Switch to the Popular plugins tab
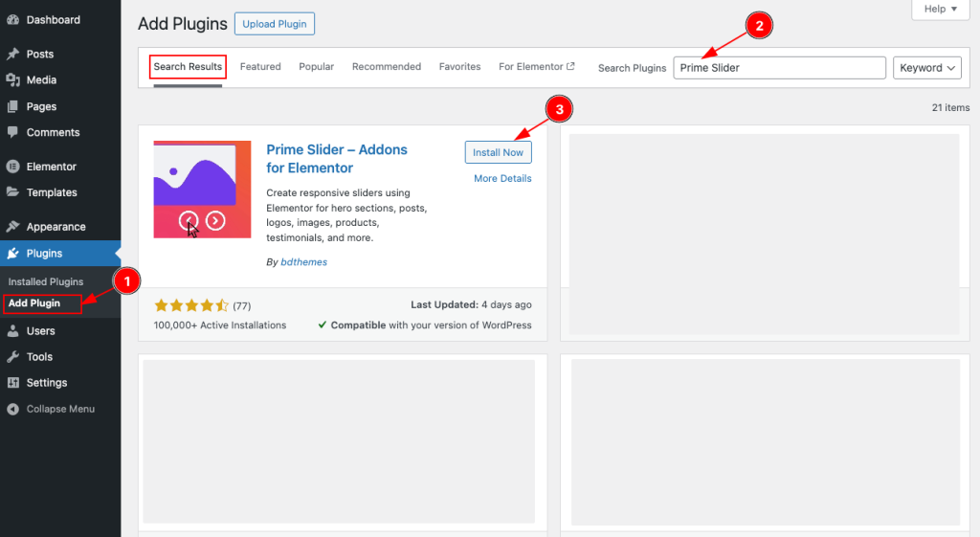 point(316,67)
